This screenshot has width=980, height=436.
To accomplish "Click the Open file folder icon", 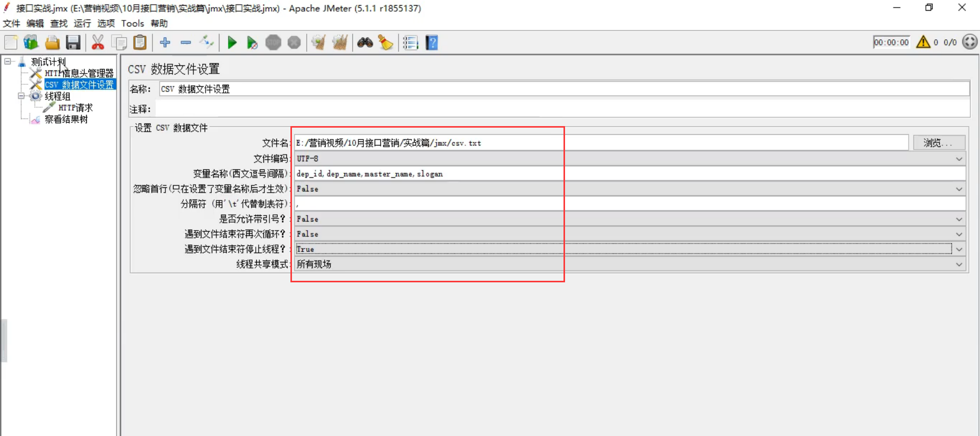I will pos(52,42).
